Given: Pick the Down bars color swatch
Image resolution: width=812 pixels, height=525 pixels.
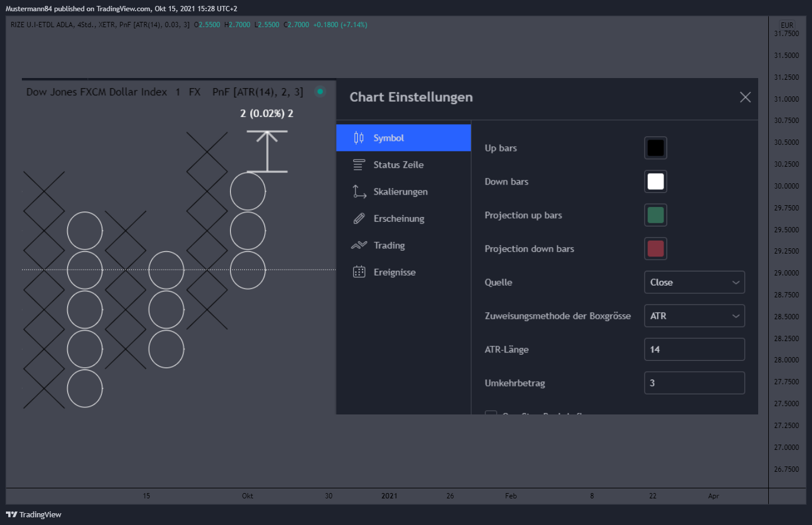Looking at the screenshot, I should click(x=655, y=182).
